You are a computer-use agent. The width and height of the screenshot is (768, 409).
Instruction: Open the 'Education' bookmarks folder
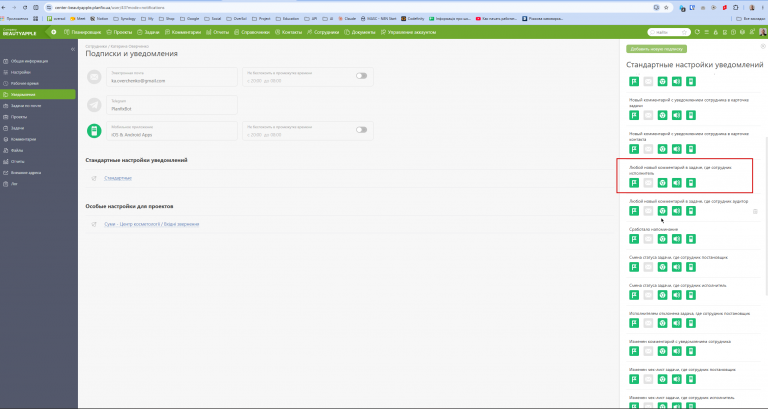(x=288, y=19)
